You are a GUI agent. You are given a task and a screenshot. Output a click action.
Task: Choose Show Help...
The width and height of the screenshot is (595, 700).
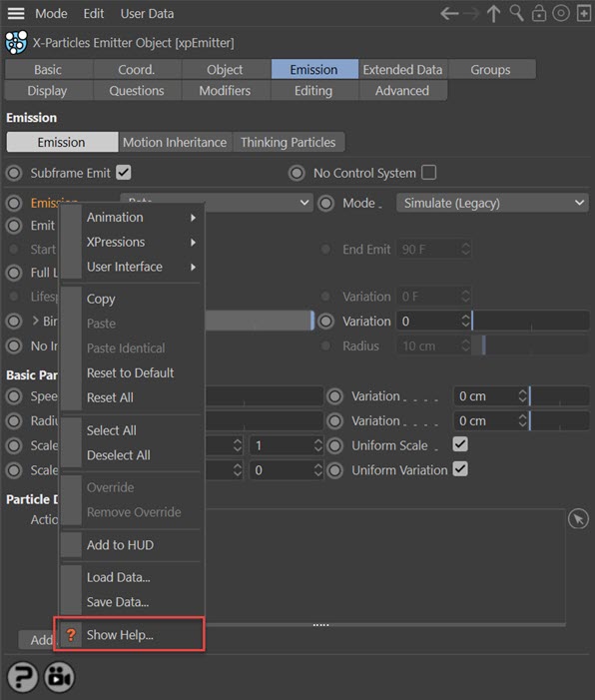pyautogui.click(x=132, y=634)
